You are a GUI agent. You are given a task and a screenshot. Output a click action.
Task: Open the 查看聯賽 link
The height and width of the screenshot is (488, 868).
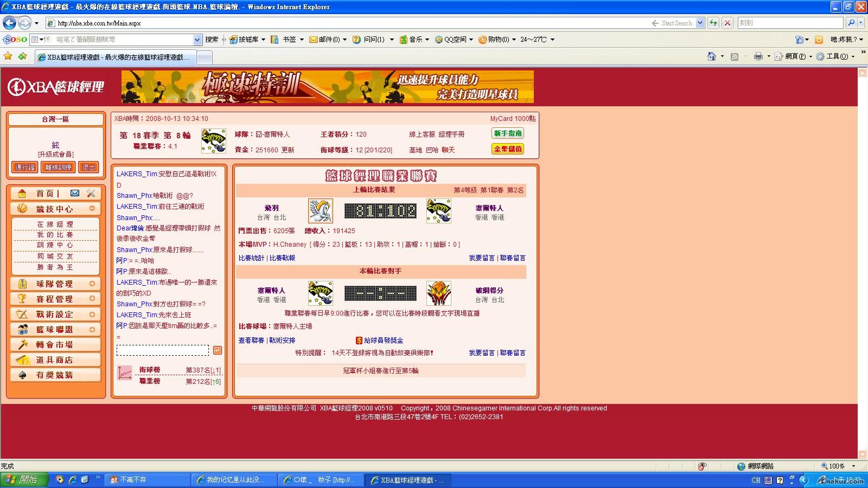click(251, 341)
